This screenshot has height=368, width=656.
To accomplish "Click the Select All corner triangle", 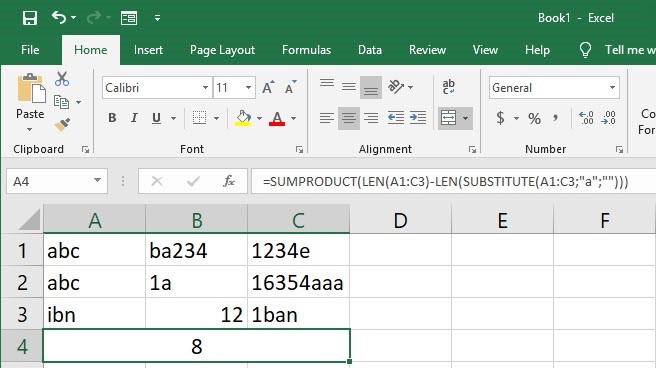I will tap(29, 220).
